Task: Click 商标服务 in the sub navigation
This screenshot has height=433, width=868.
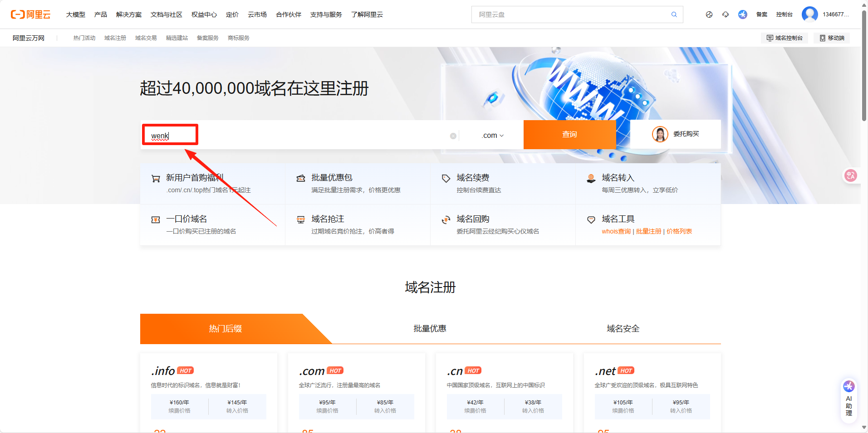Action: tap(239, 38)
